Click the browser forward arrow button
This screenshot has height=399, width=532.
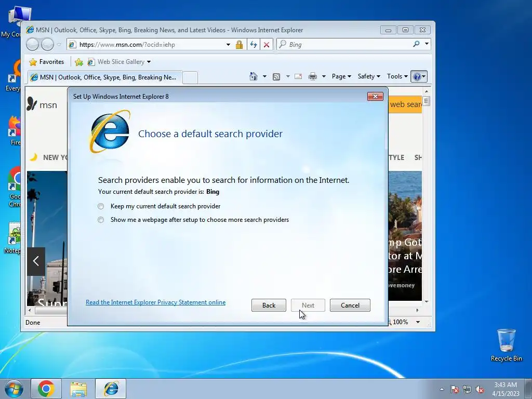tap(47, 45)
